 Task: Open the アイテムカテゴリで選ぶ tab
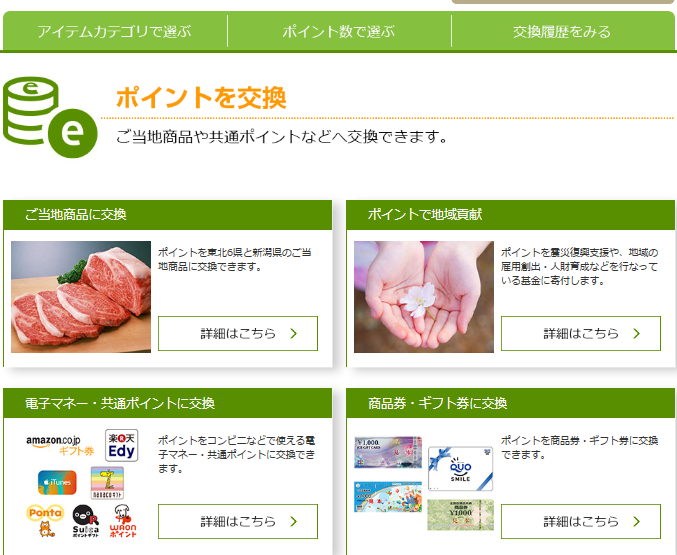pyautogui.click(x=114, y=32)
